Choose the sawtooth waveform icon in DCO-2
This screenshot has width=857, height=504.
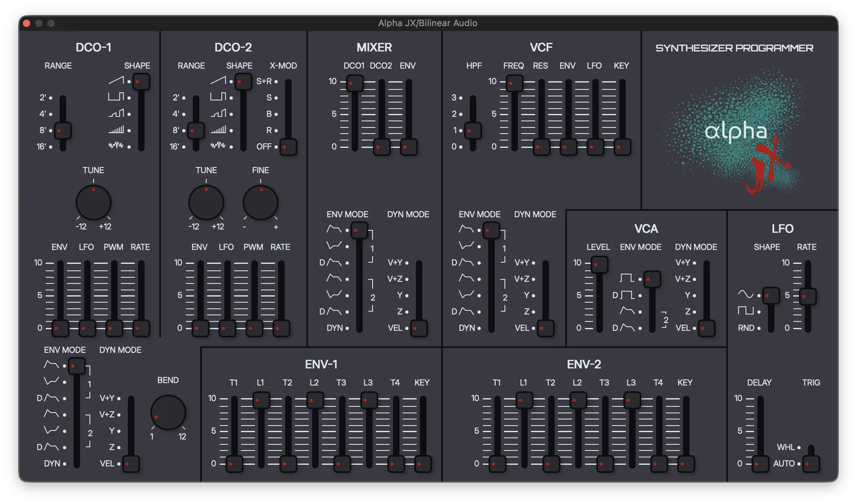click(x=218, y=81)
